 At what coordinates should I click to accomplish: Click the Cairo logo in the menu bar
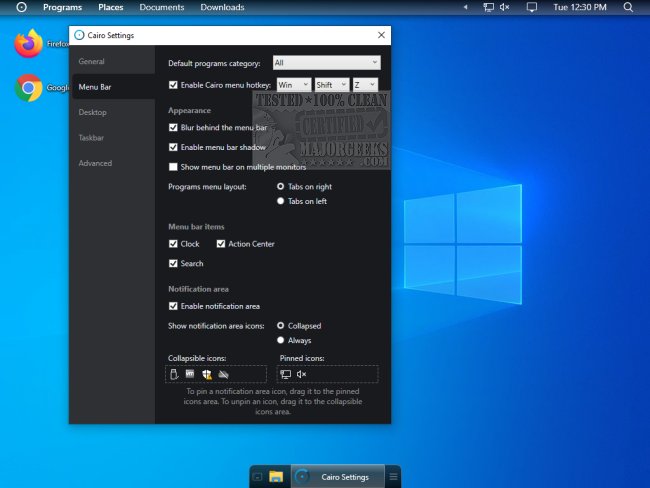[x=21, y=7]
